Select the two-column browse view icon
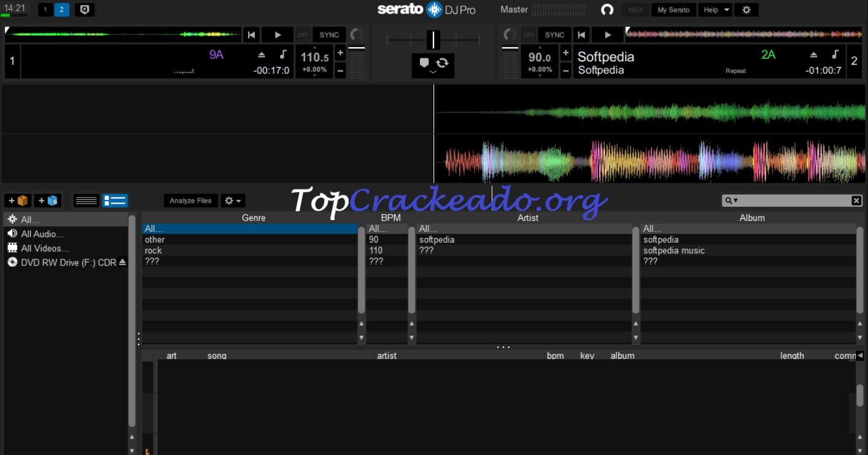This screenshot has width=868, height=455. [x=114, y=200]
